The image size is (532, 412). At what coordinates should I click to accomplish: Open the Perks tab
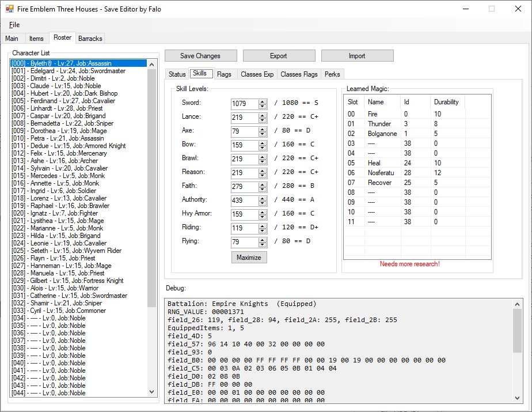(x=332, y=74)
